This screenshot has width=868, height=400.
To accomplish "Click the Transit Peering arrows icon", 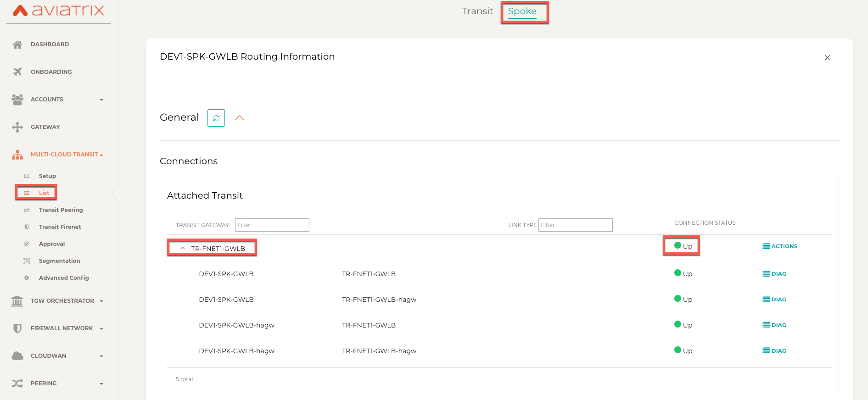I will coord(27,210).
